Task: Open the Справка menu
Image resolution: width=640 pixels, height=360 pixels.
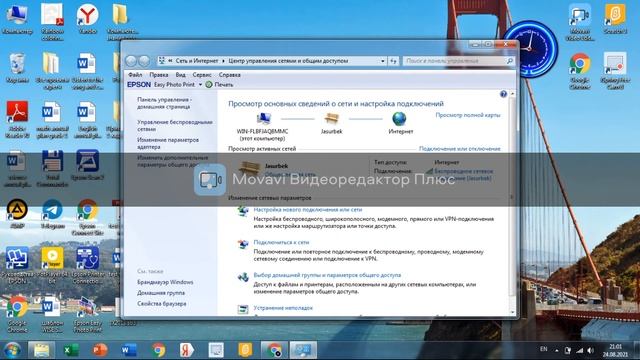Action: (x=229, y=75)
